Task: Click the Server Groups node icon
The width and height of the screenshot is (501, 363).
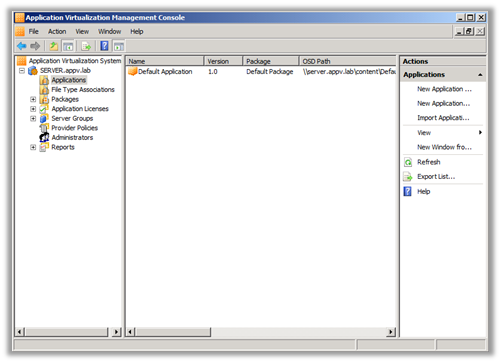Action: [44, 118]
